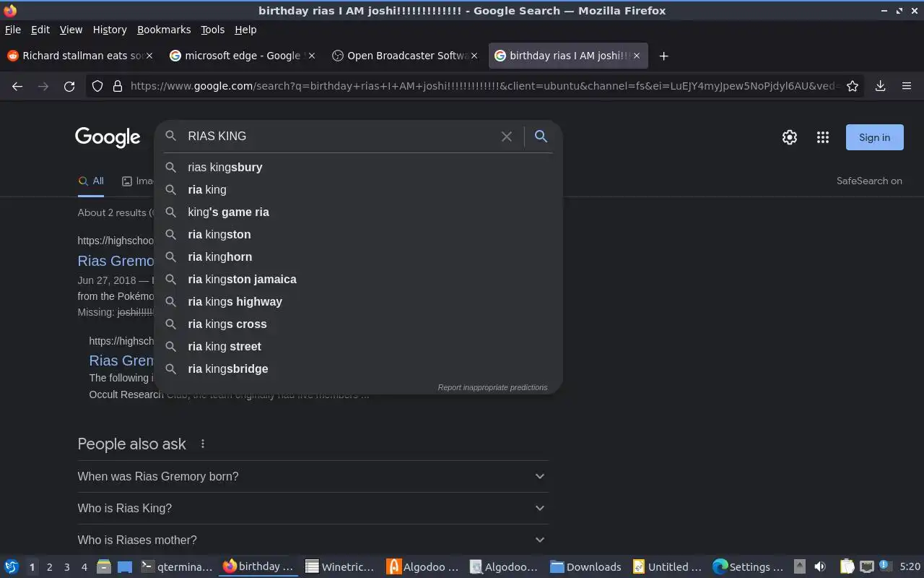Screen dimensions: 924x578
Task: Open the Edit menu
Action: pos(40,30)
